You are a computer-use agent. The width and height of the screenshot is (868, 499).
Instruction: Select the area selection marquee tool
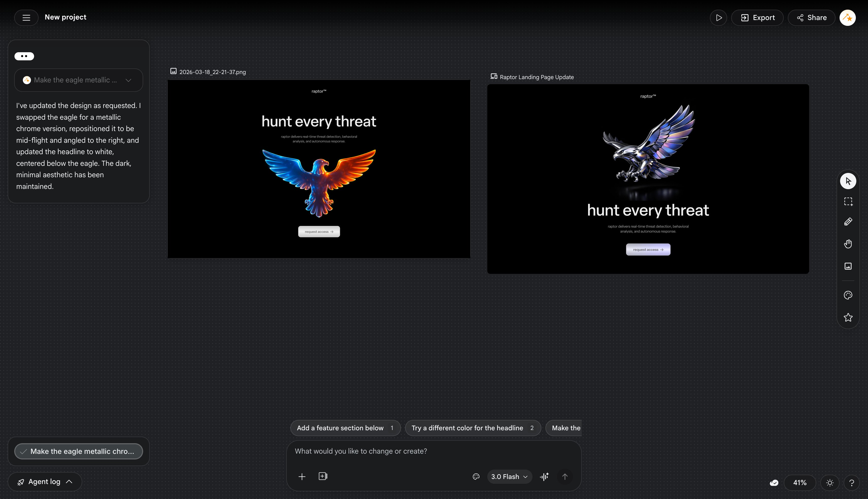(848, 202)
